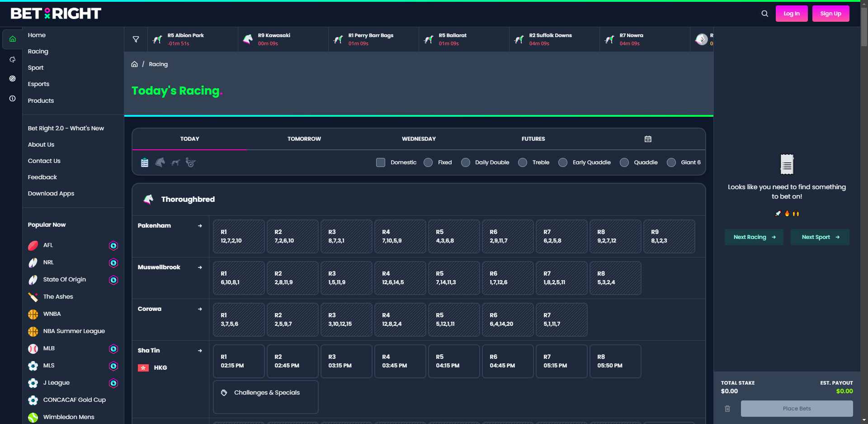This screenshot has height=424, width=868.
Task: Open Racing in the side menu
Action: 38,52
